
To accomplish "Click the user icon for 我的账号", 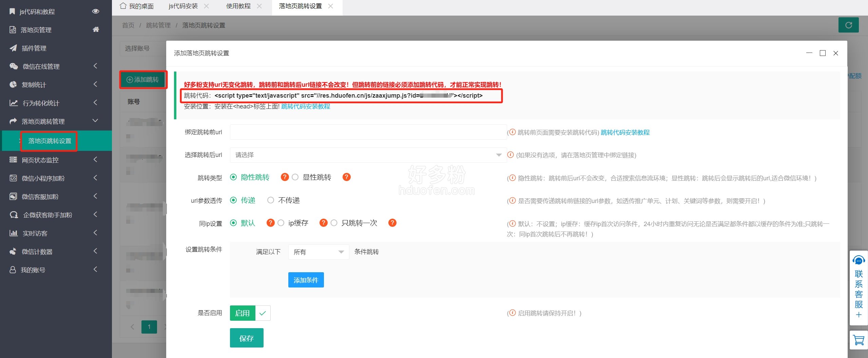I will 13,270.
